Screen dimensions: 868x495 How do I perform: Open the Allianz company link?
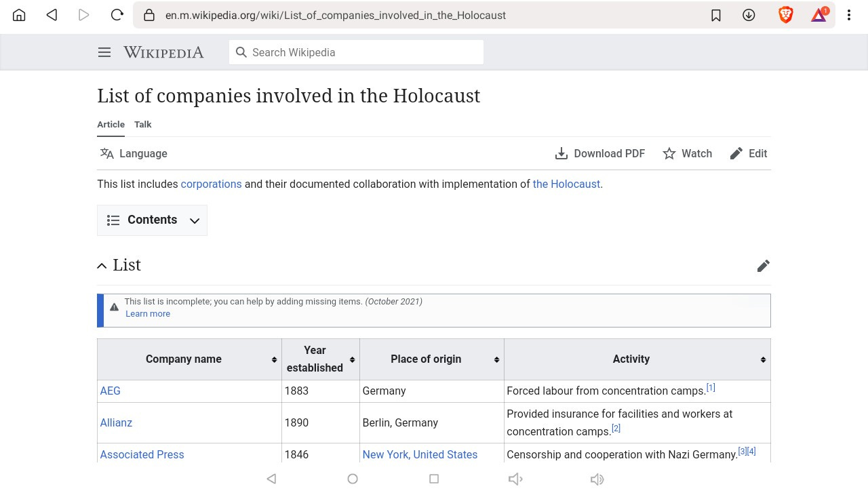[x=116, y=422]
